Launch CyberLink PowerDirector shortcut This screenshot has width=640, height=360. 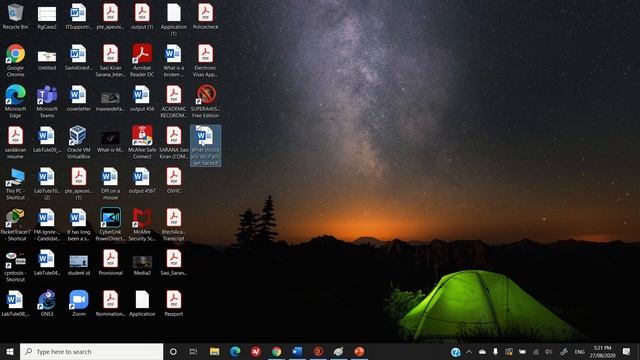tap(110, 224)
